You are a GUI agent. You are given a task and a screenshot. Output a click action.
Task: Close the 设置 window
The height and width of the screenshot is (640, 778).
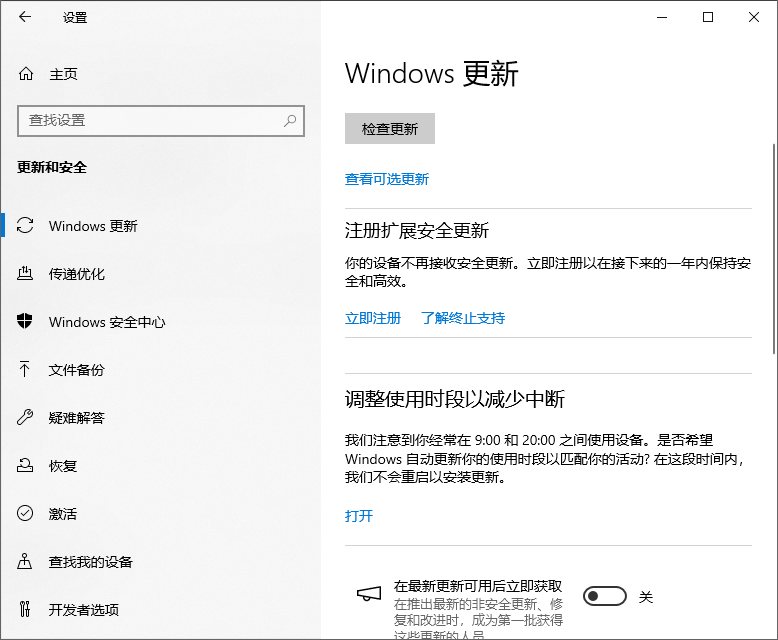point(754,17)
